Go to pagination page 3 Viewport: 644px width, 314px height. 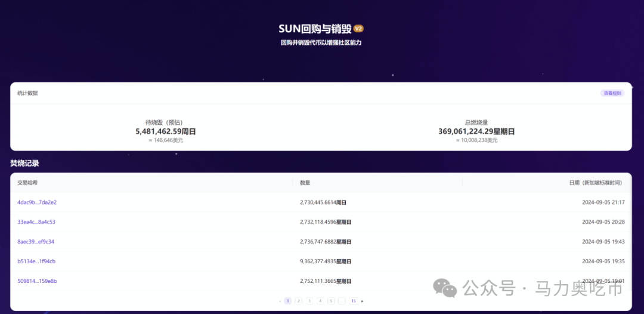(309, 301)
